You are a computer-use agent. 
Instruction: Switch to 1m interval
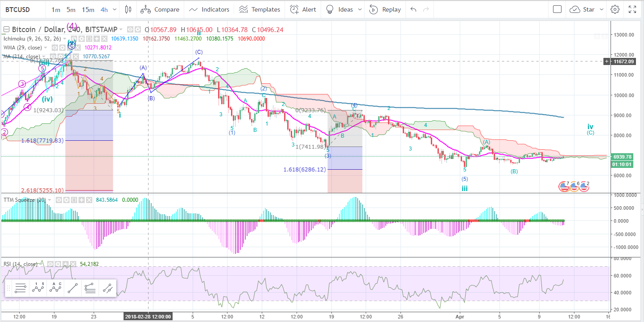click(56, 9)
